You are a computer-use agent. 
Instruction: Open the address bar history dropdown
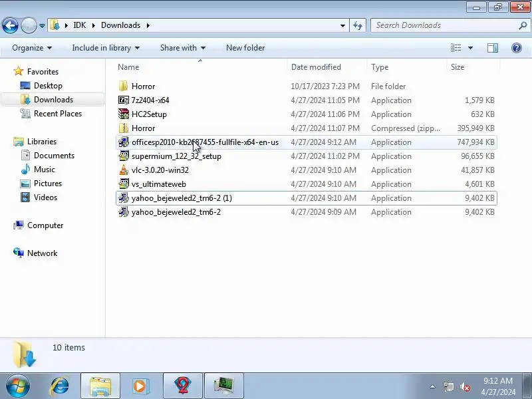(x=342, y=25)
